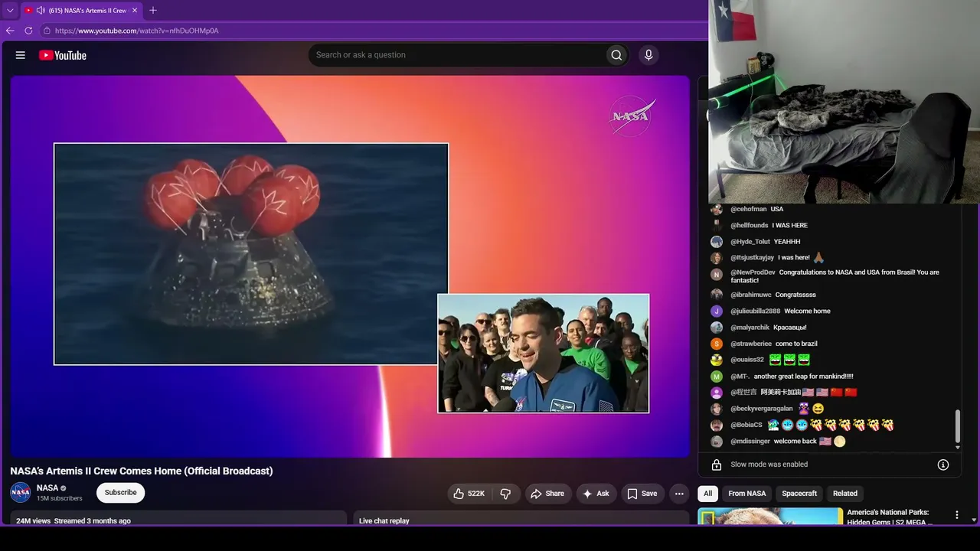Open more actions three-dot menu

point(679,494)
